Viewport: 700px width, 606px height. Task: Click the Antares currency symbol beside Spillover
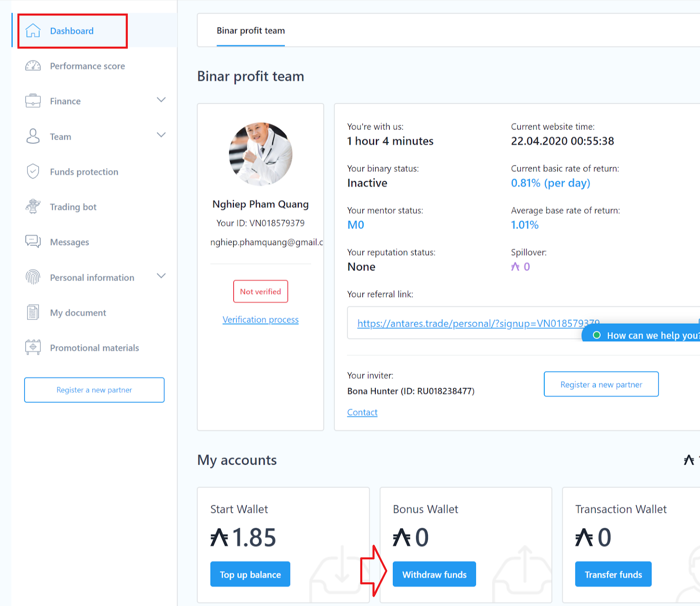click(x=515, y=266)
